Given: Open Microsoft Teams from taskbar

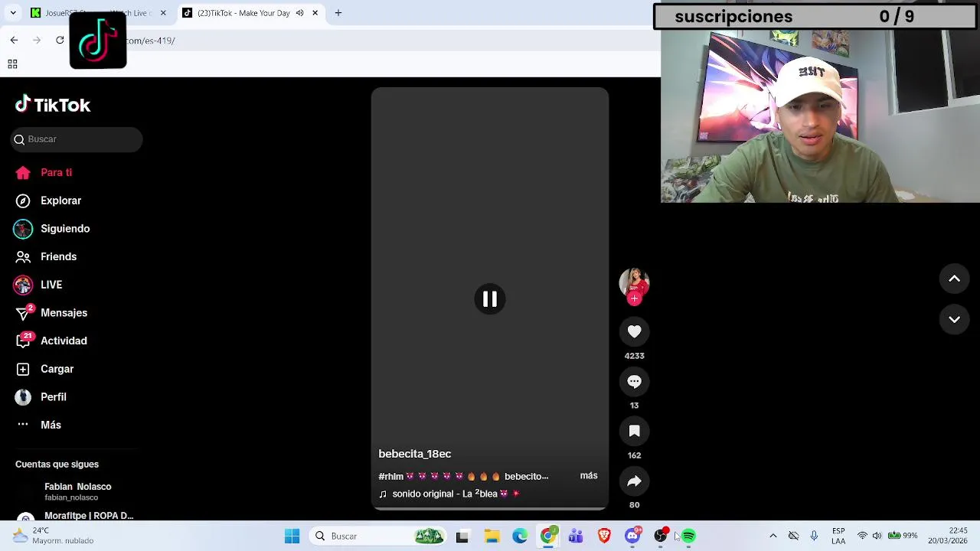Looking at the screenshot, I should (576, 536).
